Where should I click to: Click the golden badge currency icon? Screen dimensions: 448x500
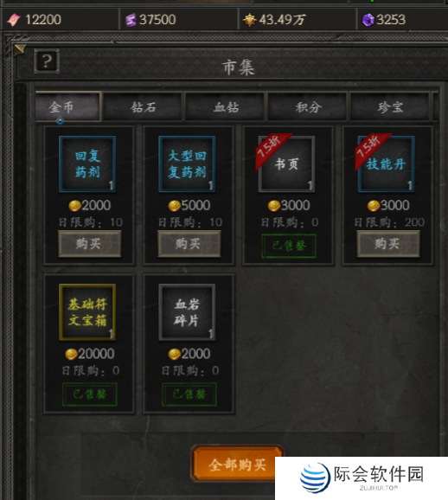tap(249, 20)
